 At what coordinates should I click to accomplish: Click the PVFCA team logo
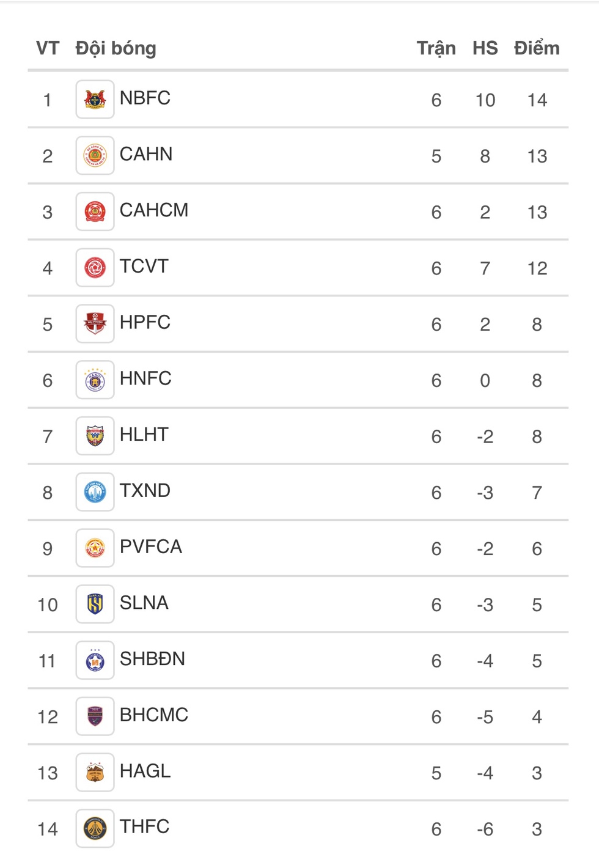(95, 548)
